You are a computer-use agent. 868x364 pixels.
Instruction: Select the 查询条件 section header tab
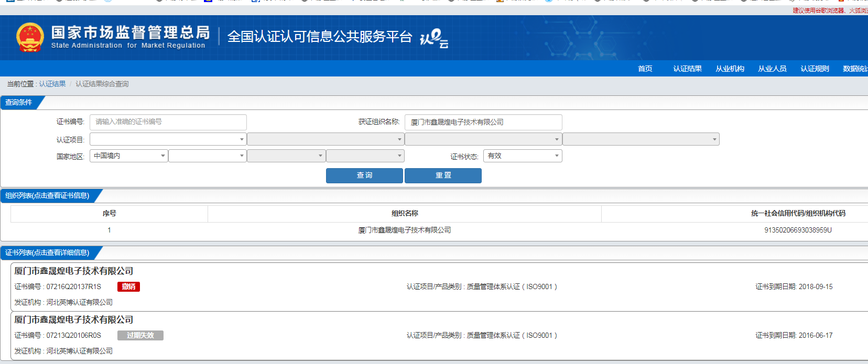(x=19, y=103)
